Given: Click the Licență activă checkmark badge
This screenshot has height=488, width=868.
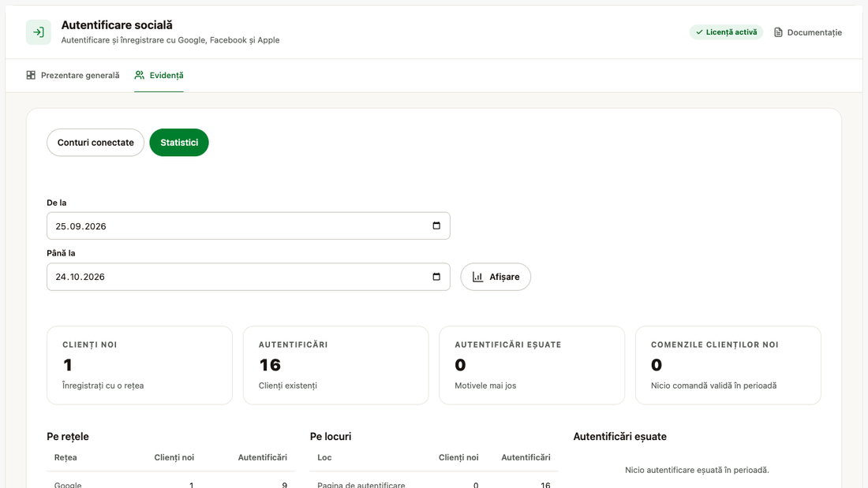Looking at the screenshot, I should pyautogui.click(x=726, y=32).
